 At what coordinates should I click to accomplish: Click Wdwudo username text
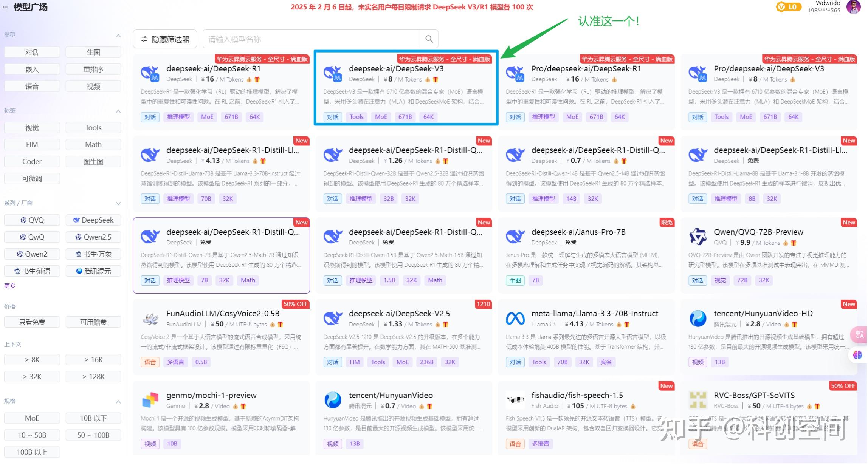point(828,3)
